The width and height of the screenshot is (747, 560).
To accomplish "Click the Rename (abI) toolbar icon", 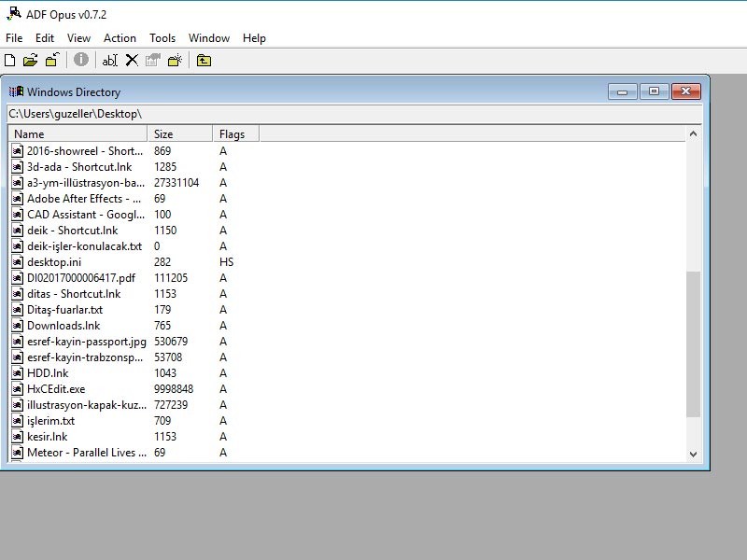I will (x=109, y=61).
